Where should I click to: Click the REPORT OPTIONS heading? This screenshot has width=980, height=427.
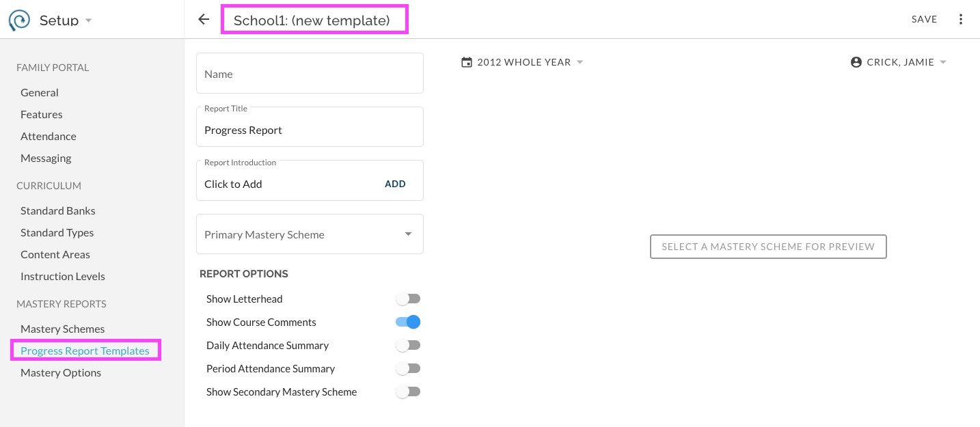coord(244,274)
